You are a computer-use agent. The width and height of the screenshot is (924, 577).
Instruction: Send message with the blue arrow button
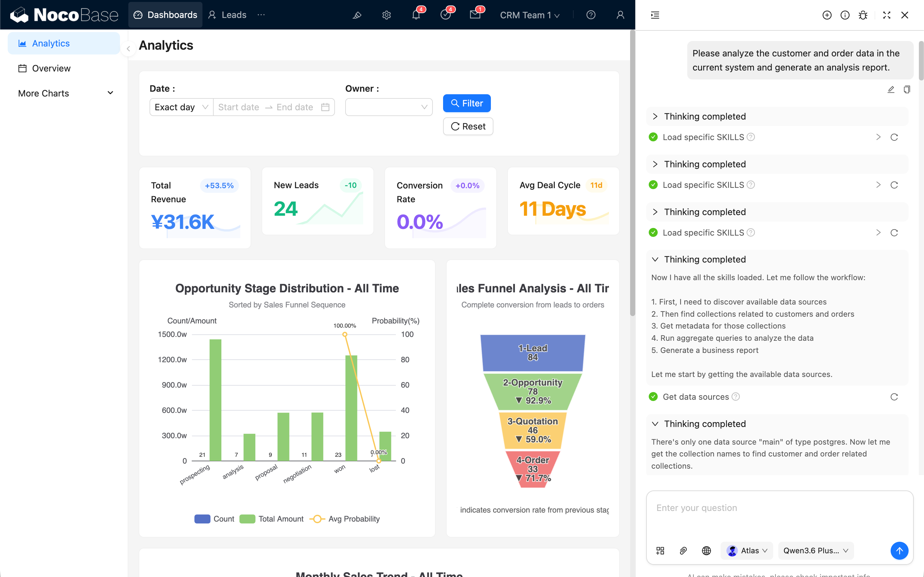(899, 550)
